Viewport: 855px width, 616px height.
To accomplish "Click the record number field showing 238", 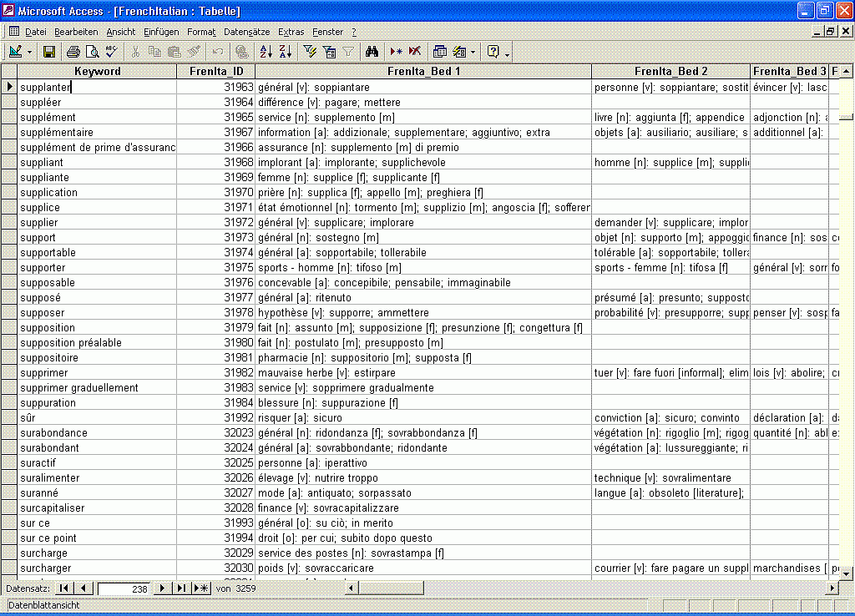I will [124, 588].
